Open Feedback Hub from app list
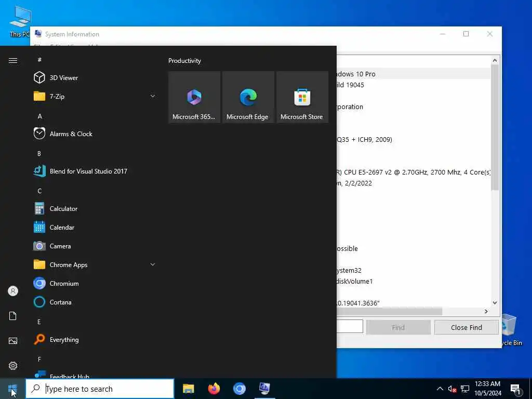The height and width of the screenshot is (399, 532). pyautogui.click(x=95, y=375)
